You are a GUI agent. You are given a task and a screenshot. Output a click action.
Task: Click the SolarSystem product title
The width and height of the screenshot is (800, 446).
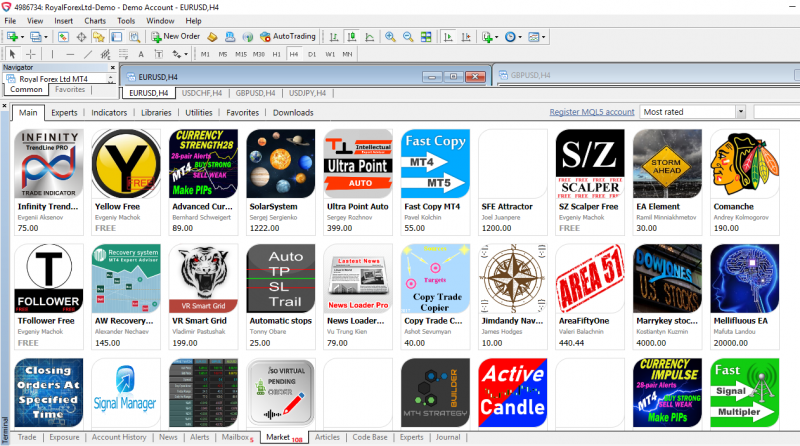point(273,207)
